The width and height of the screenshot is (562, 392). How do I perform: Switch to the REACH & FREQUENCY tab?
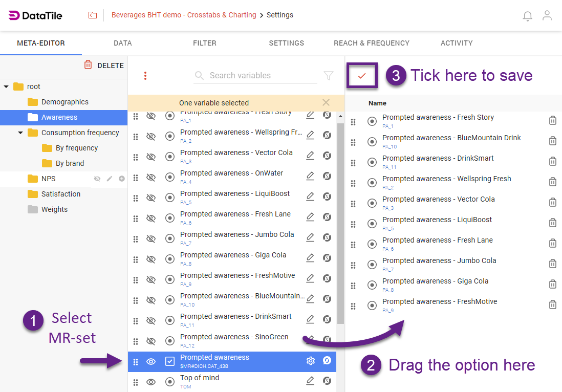372,43
